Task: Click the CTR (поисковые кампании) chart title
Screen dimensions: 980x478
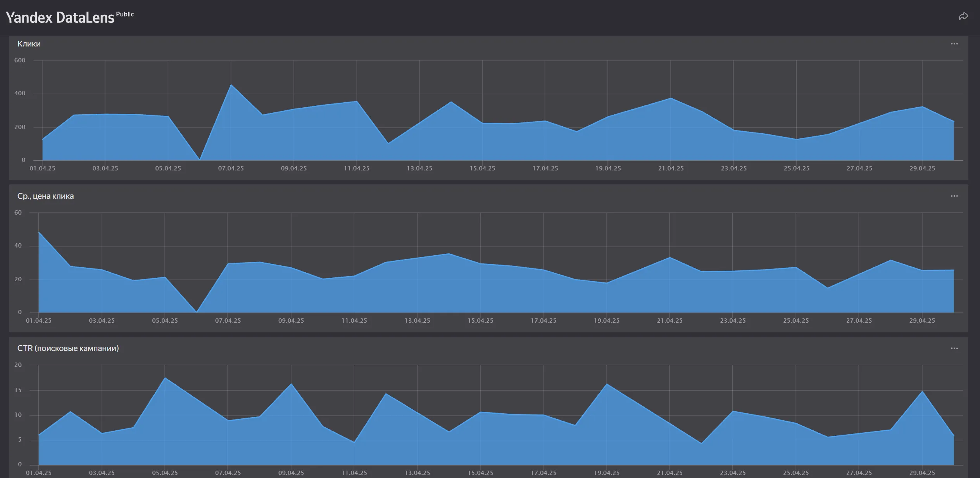Action: tap(68, 348)
